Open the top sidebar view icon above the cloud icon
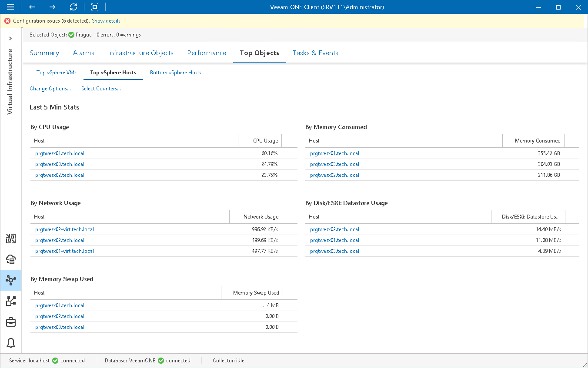Screen dimensions: 588x368 tap(11, 238)
